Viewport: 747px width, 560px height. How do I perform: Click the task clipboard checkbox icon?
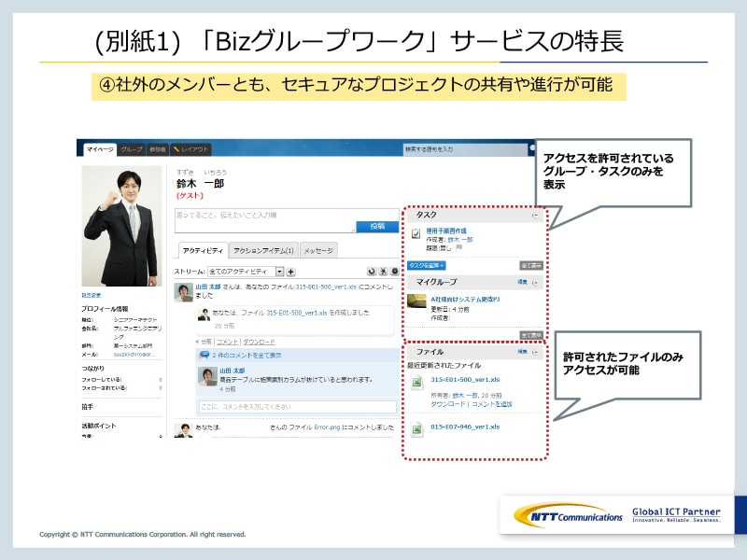(416, 234)
